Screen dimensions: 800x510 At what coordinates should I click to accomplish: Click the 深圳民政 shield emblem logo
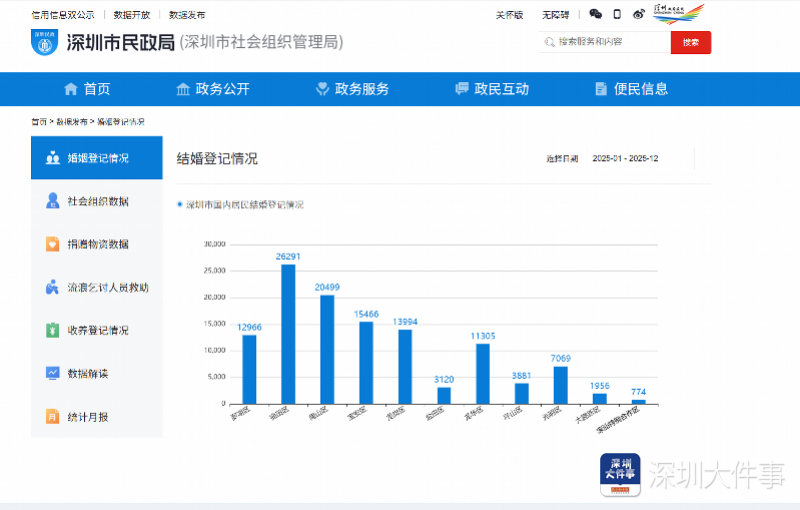(44, 42)
